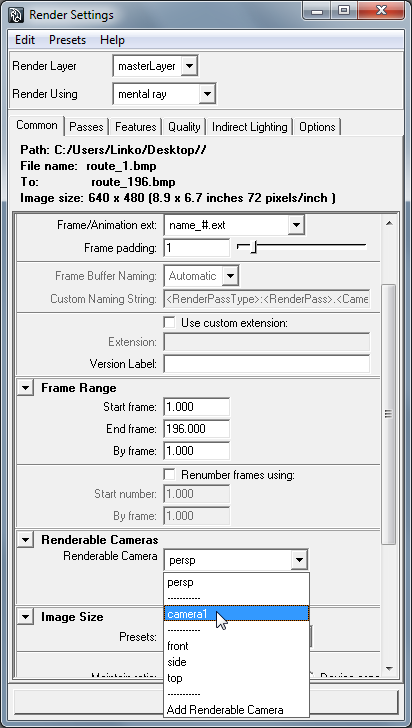Choose Add Renderable Camera option

pyautogui.click(x=225, y=710)
